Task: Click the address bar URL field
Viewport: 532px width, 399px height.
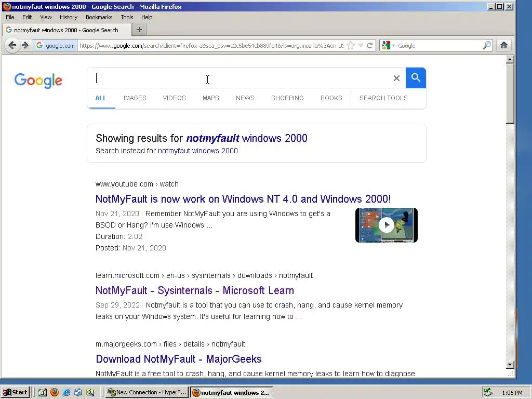Action: [x=211, y=46]
